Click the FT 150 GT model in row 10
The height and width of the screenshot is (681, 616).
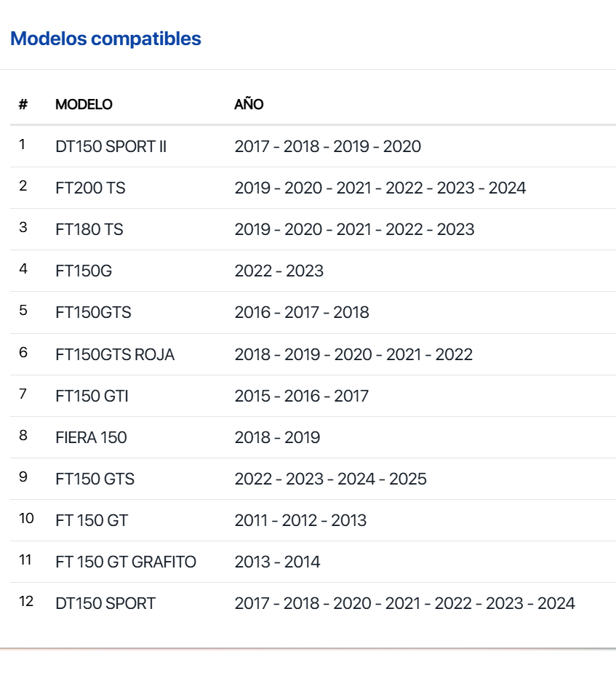point(92,520)
